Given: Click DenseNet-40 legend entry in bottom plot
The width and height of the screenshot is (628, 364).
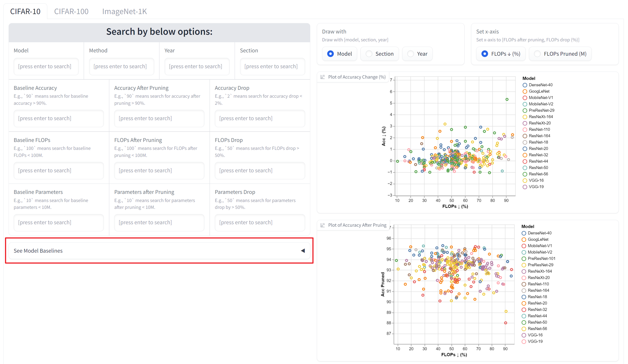Looking at the screenshot, I should (536, 233).
